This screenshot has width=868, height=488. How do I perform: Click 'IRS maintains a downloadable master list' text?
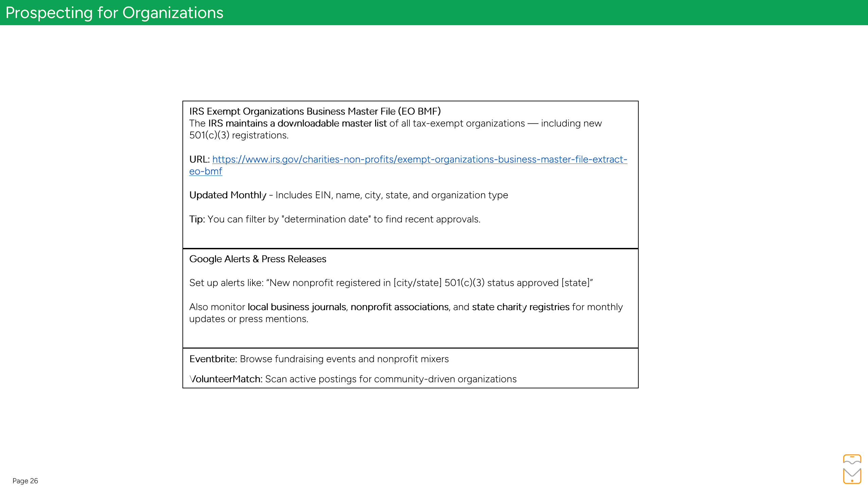[x=297, y=123]
